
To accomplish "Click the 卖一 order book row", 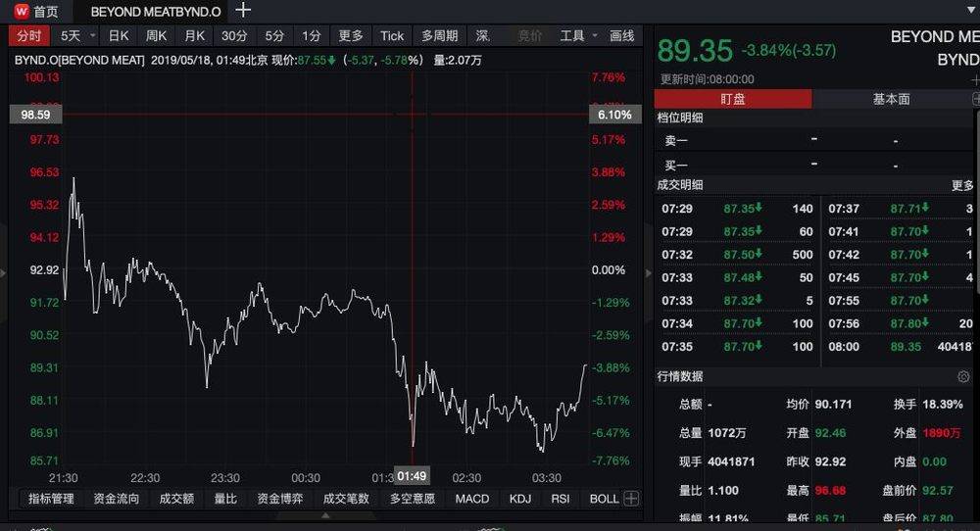I will pyautogui.click(x=813, y=140).
